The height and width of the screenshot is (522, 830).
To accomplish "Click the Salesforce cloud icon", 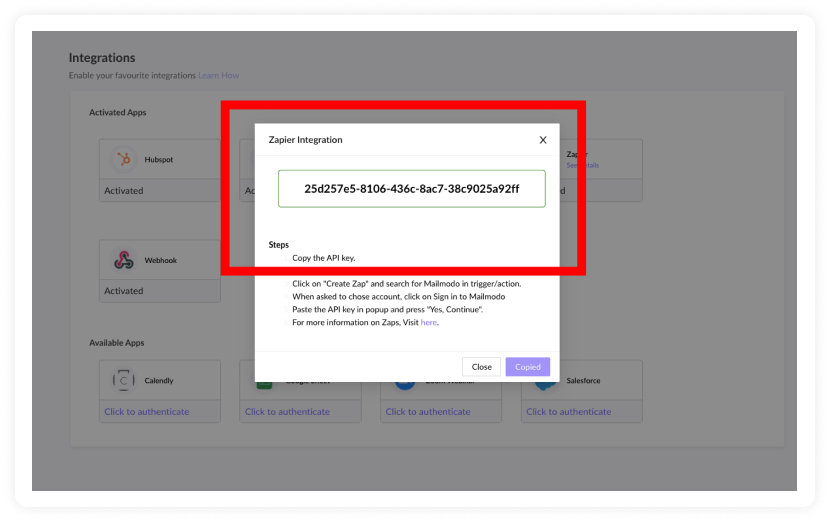I will pyautogui.click(x=545, y=384).
